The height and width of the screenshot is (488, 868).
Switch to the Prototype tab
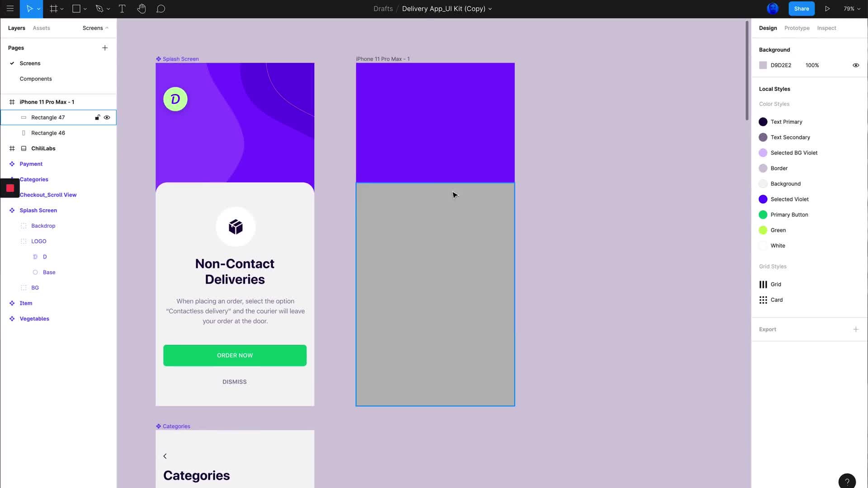tap(797, 28)
